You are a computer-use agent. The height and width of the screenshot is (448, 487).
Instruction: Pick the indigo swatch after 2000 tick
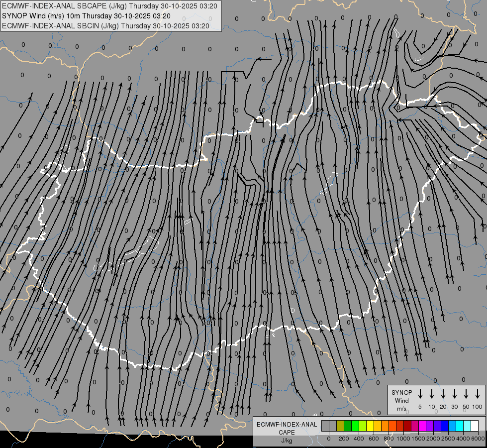(437, 426)
